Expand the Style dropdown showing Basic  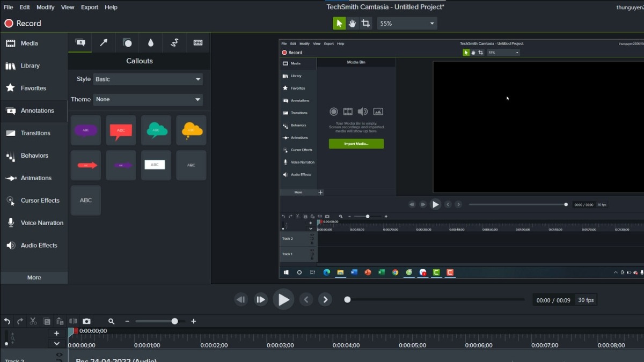point(148,79)
